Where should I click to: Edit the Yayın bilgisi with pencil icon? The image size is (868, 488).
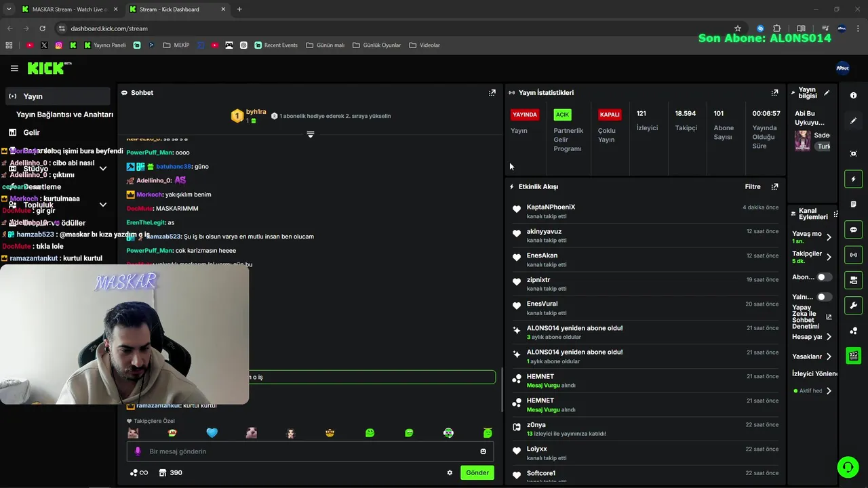click(827, 93)
